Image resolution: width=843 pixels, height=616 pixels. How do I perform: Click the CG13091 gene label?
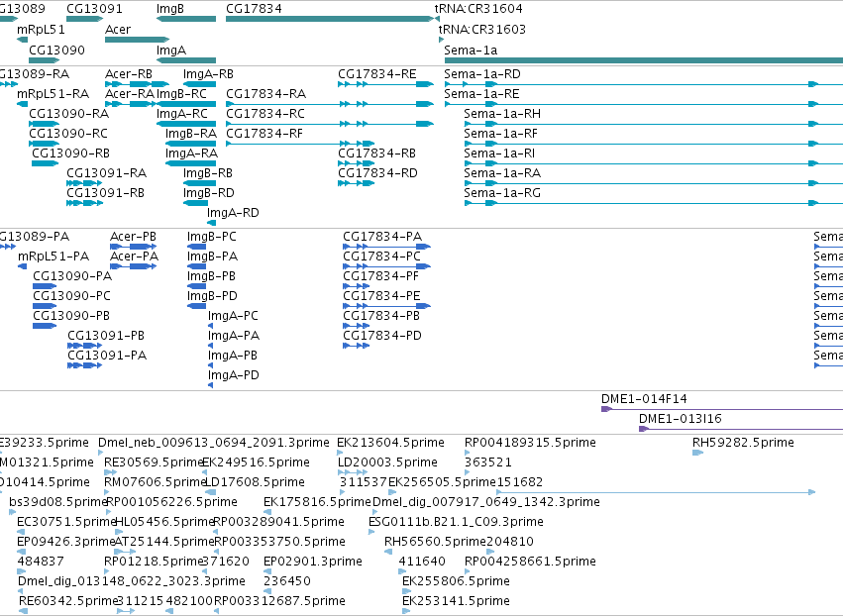[x=95, y=9]
